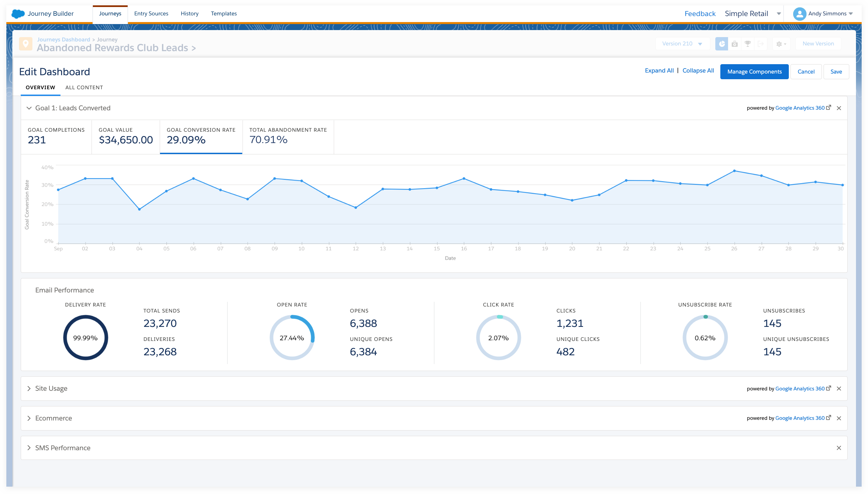This screenshot has height=494, width=868.
Task: Collapse the Goal 1: Leads Converted section
Action: pyautogui.click(x=29, y=108)
